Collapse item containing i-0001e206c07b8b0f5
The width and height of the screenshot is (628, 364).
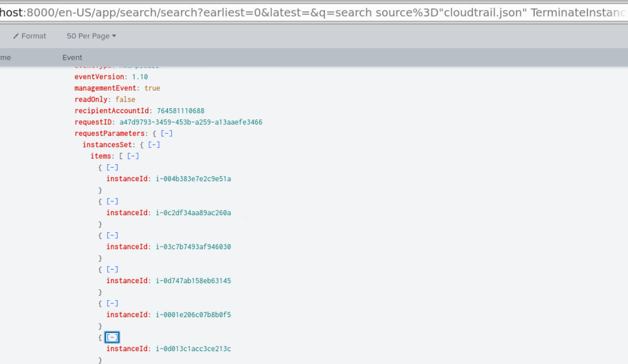(112, 303)
